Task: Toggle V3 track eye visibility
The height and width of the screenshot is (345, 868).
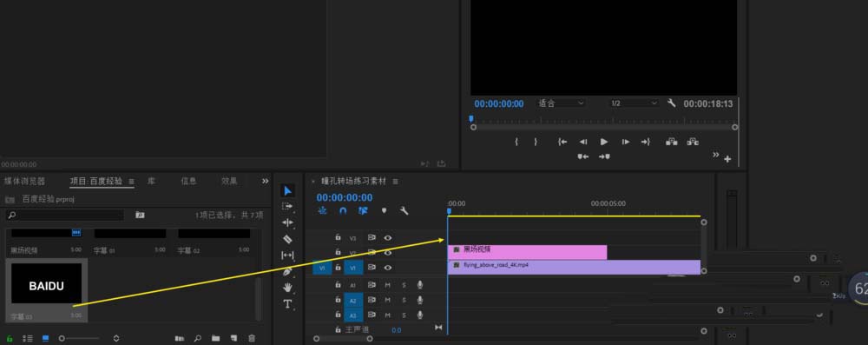Action: pos(388,238)
